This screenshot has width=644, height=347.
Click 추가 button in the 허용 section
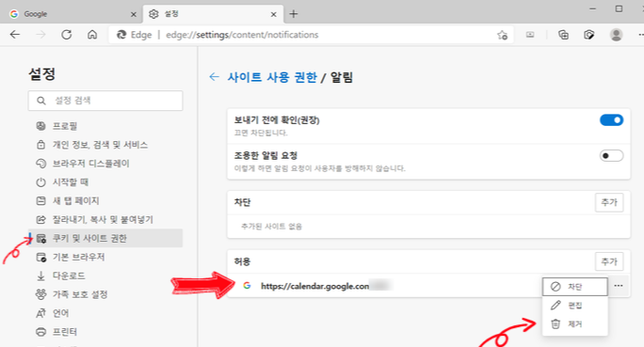(609, 261)
